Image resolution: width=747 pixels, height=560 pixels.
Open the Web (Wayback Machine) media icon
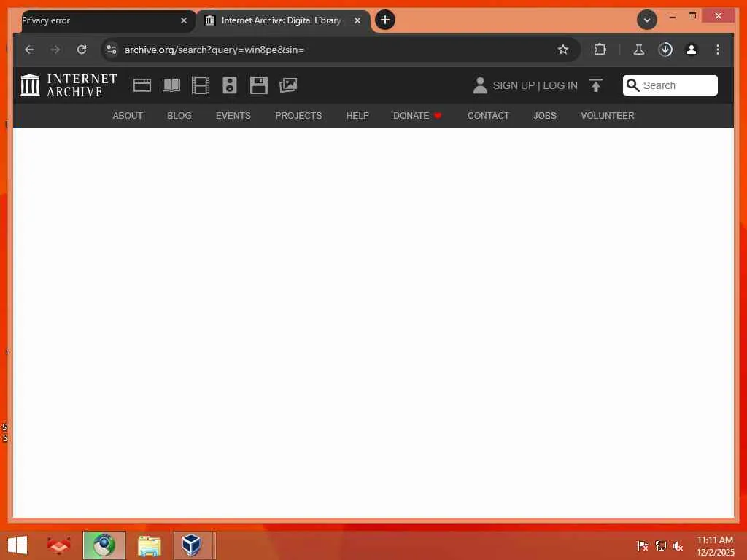click(142, 85)
